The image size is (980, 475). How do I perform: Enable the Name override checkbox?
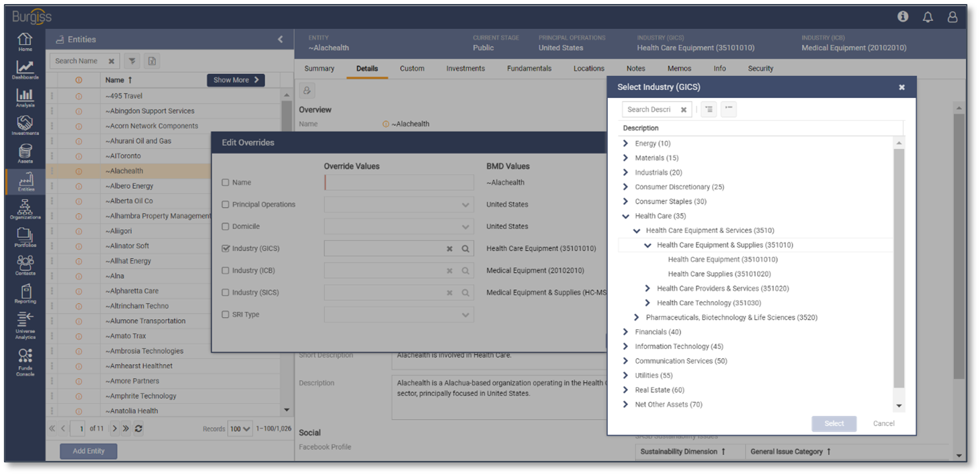point(226,182)
